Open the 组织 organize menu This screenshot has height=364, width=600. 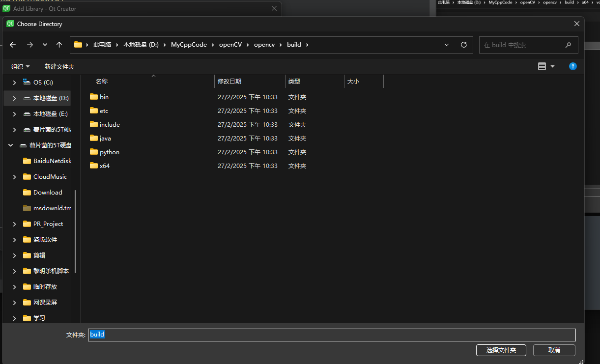tap(21, 66)
